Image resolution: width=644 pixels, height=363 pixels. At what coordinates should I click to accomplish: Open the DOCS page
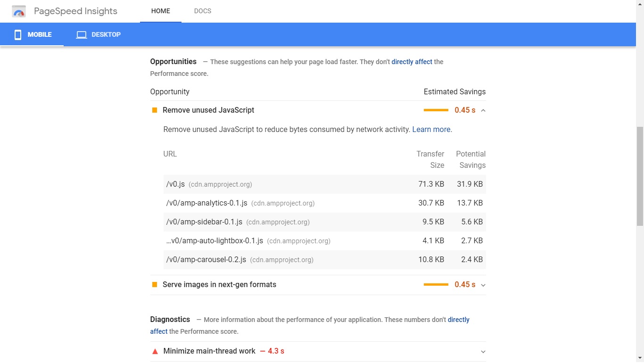[x=203, y=10]
